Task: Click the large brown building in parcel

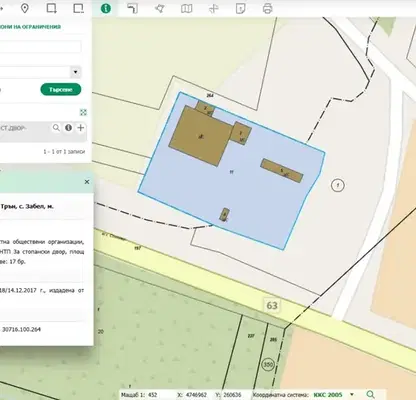Action: [x=201, y=136]
